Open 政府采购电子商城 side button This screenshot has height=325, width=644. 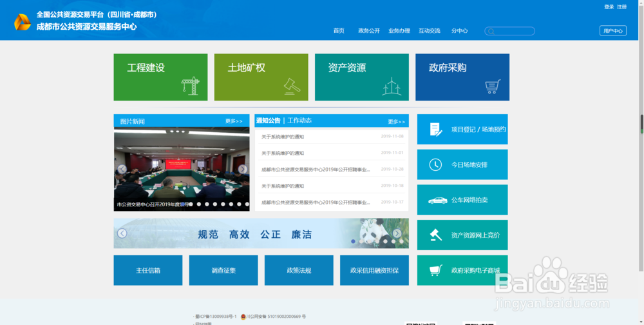462,270
